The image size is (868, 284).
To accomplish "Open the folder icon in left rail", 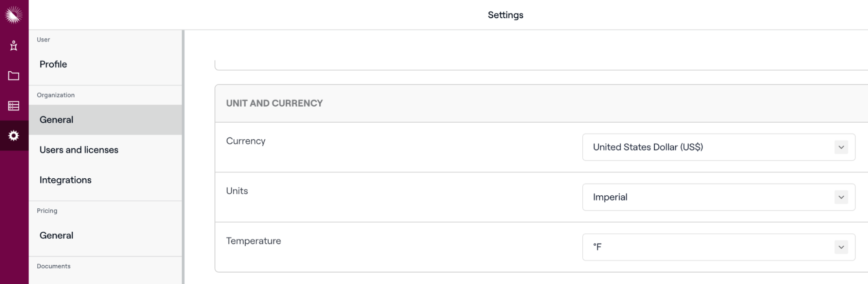I will (x=13, y=76).
